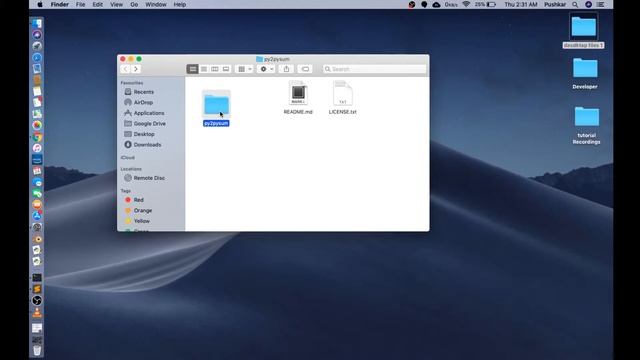Click the Thu 2:31 AM clock
The image size is (640, 360).
point(521,4)
